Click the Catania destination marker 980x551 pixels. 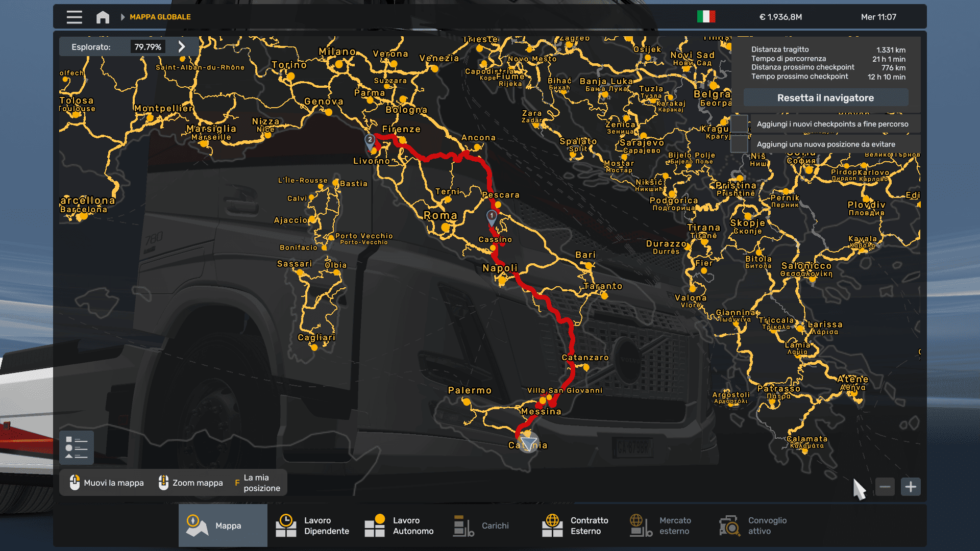pos(528,442)
